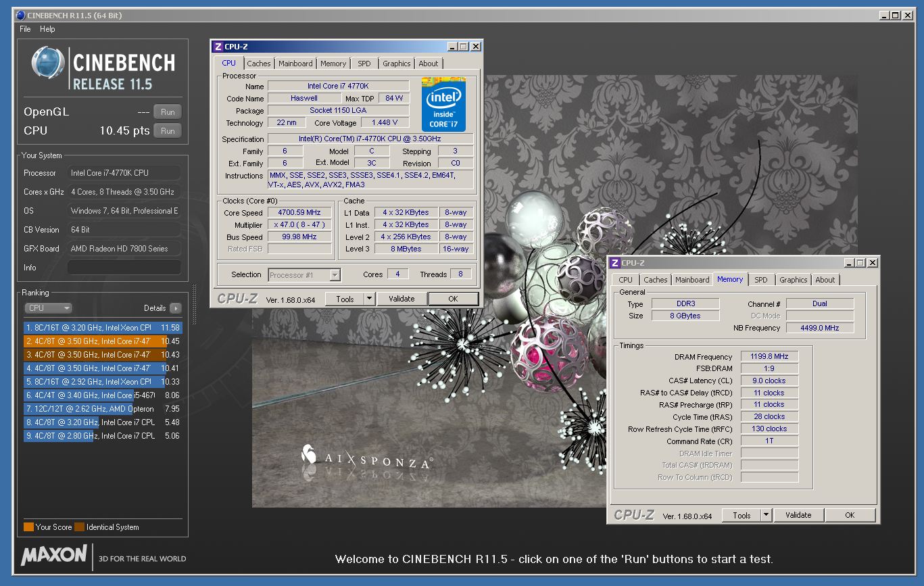Click the MAXON logo
The height and width of the screenshot is (586, 924).
point(54,556)
